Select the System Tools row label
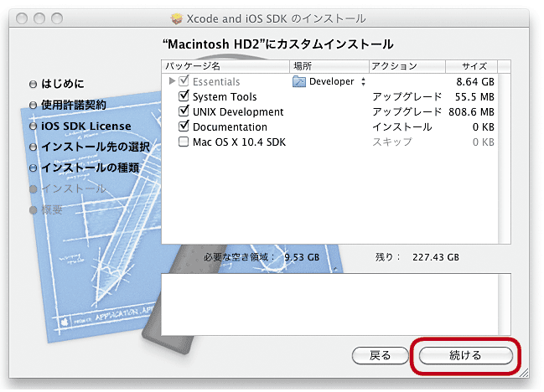This screenshot has width=544, height=392. (225, 96)
